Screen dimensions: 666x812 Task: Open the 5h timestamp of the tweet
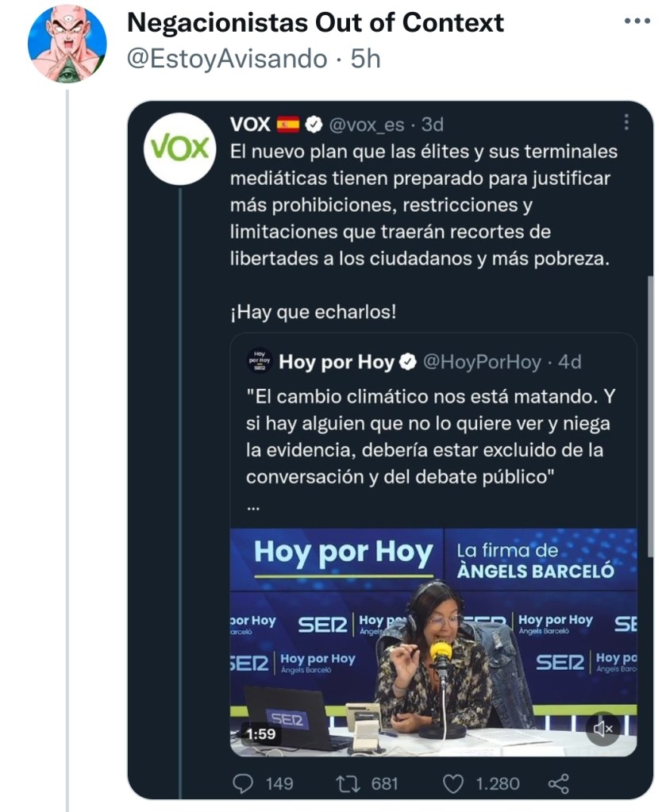tap(366, 60)
